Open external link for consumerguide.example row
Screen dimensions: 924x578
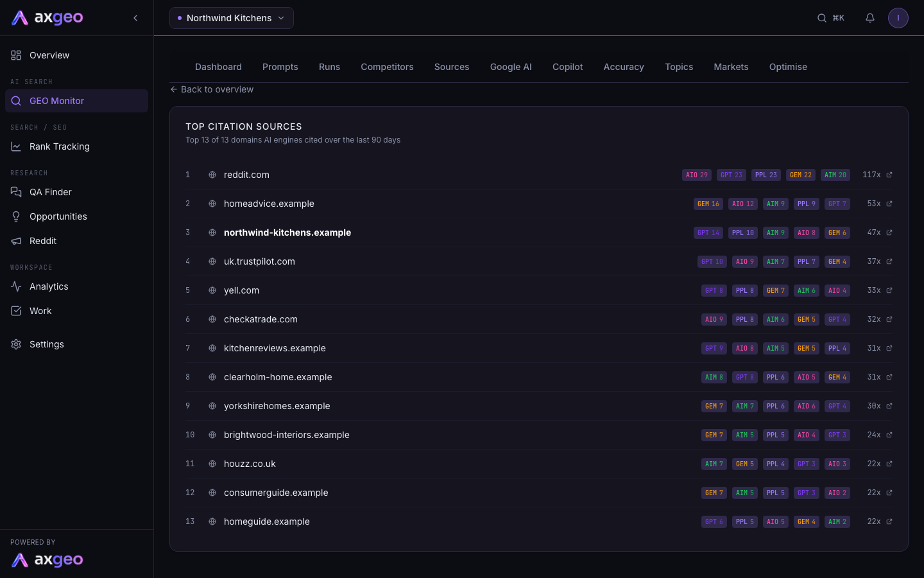(889, 493)
